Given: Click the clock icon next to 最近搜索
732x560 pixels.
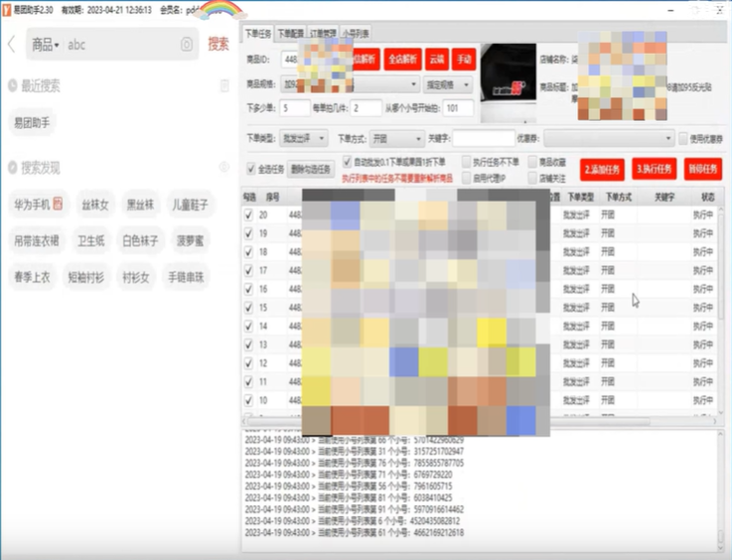Looking at the screenshot, I should pos(12,86).
